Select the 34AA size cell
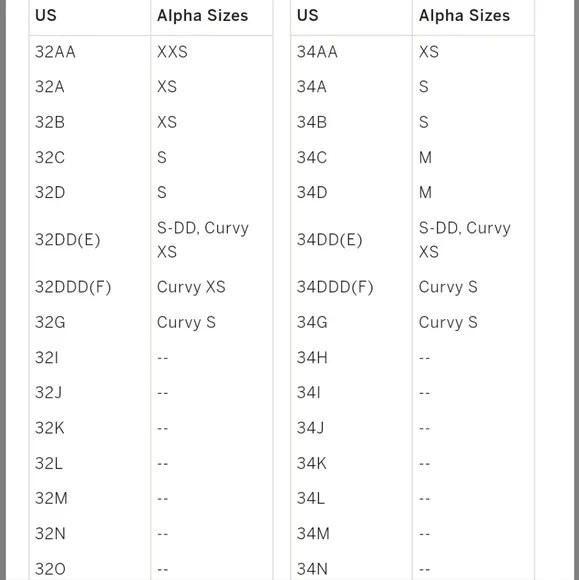 click(x=317, y=52)
